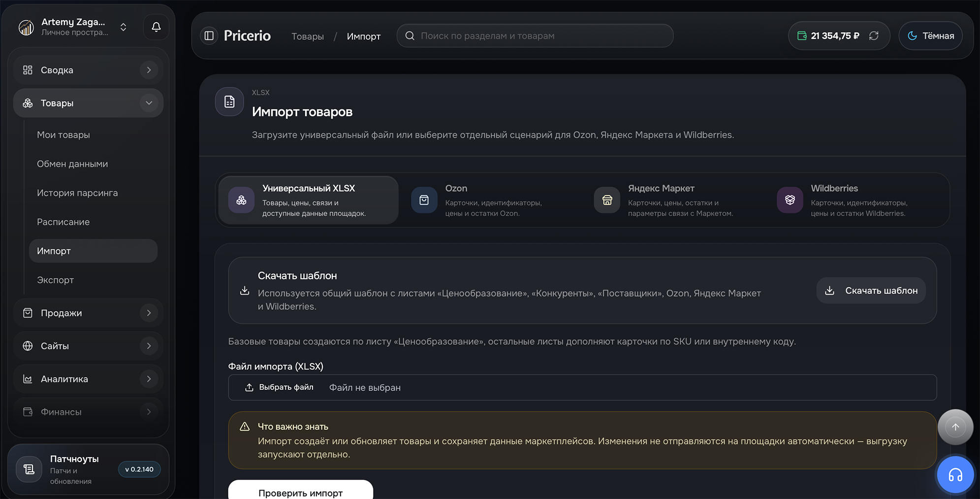This screenshot has width=980, height=499.
Task: Refresh the balance with the sync icon
Action: pyautogui.click(x=874, y=35)
